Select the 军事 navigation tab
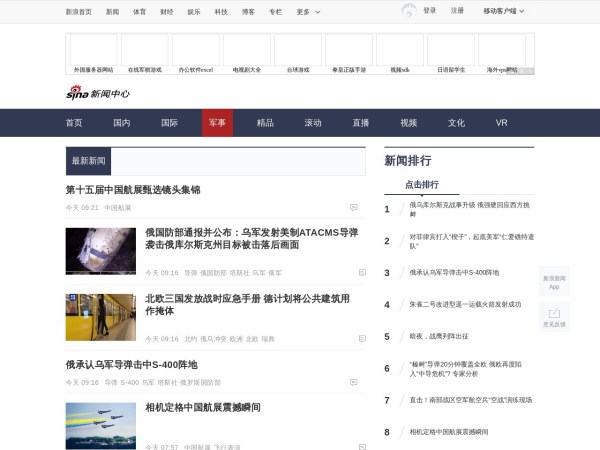 point(217,123)
